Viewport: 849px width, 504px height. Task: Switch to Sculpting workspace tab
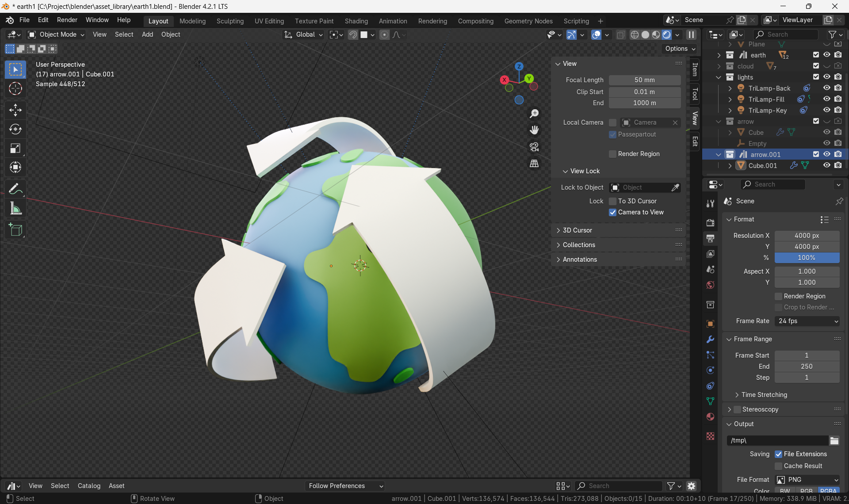230,21
